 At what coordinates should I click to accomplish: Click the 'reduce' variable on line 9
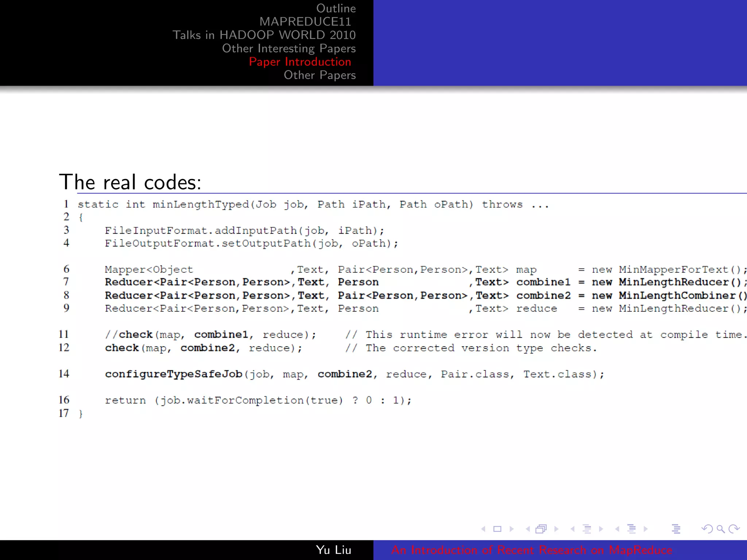537,309
